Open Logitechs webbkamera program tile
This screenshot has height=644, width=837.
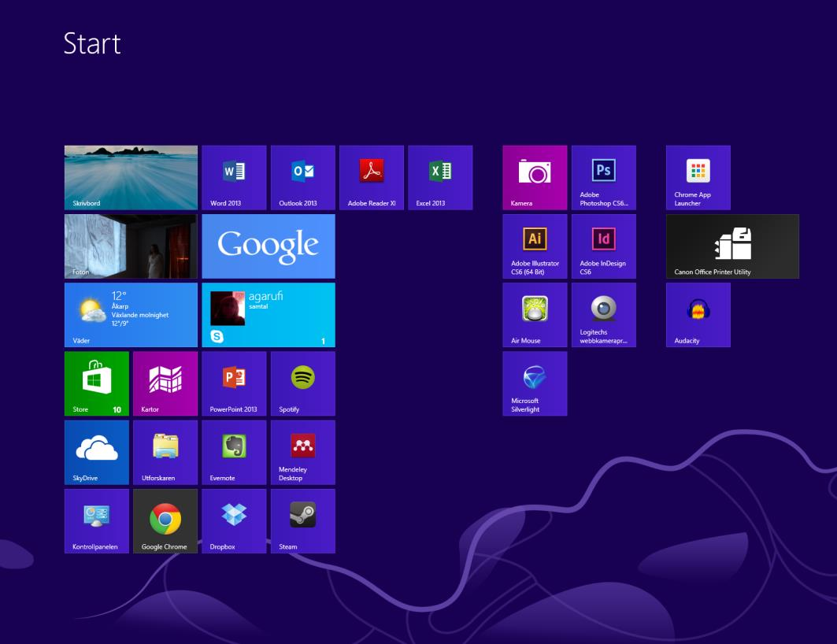(604, 315)
